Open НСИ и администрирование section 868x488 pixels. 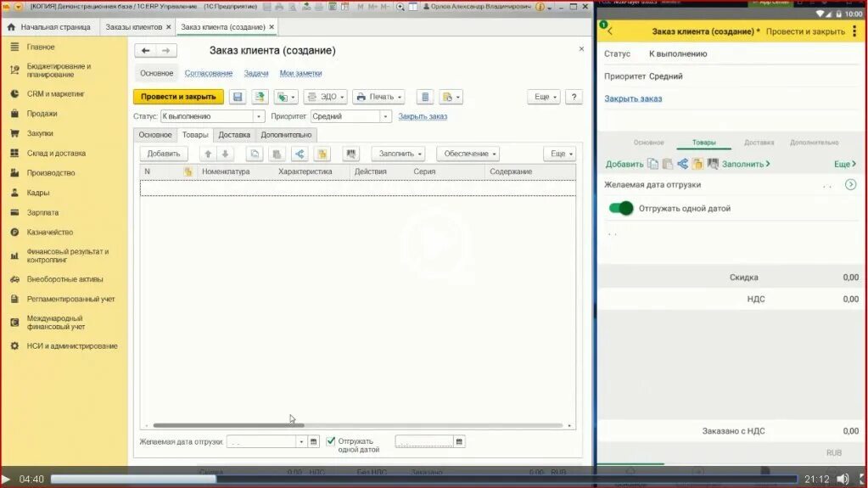72,346
